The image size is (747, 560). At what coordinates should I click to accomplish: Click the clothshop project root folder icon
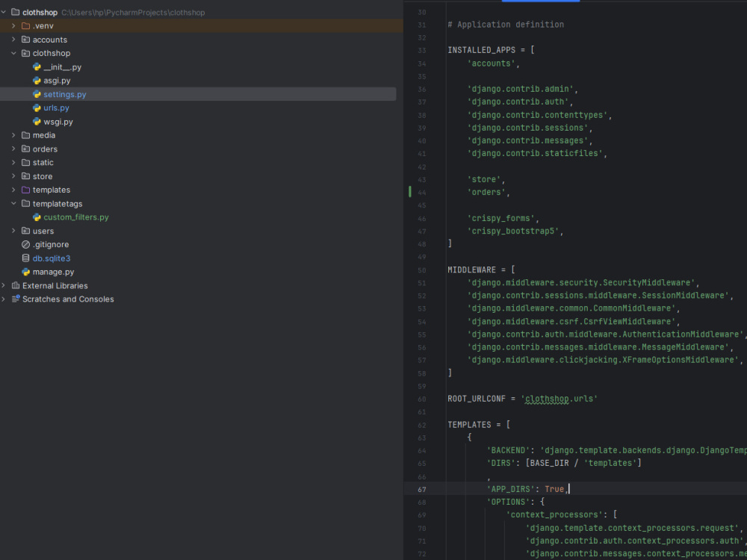coord(15,13)
